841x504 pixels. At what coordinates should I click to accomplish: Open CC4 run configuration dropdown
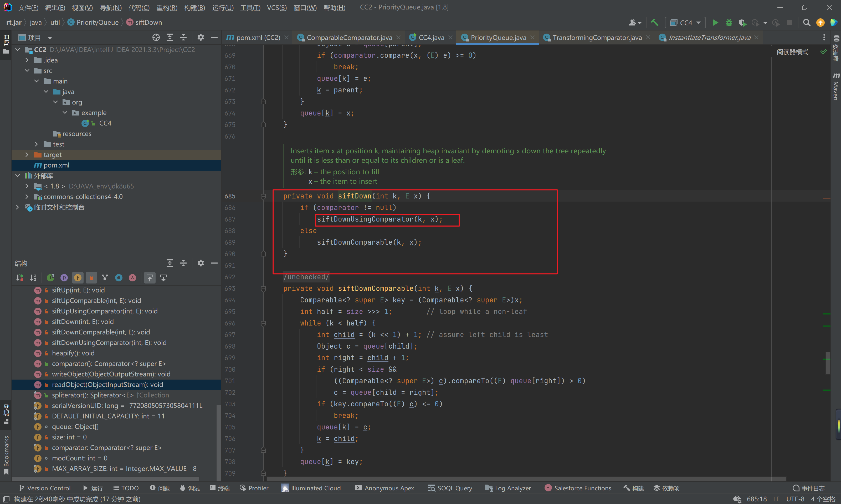pyautogui.click(x=685, y=22)
